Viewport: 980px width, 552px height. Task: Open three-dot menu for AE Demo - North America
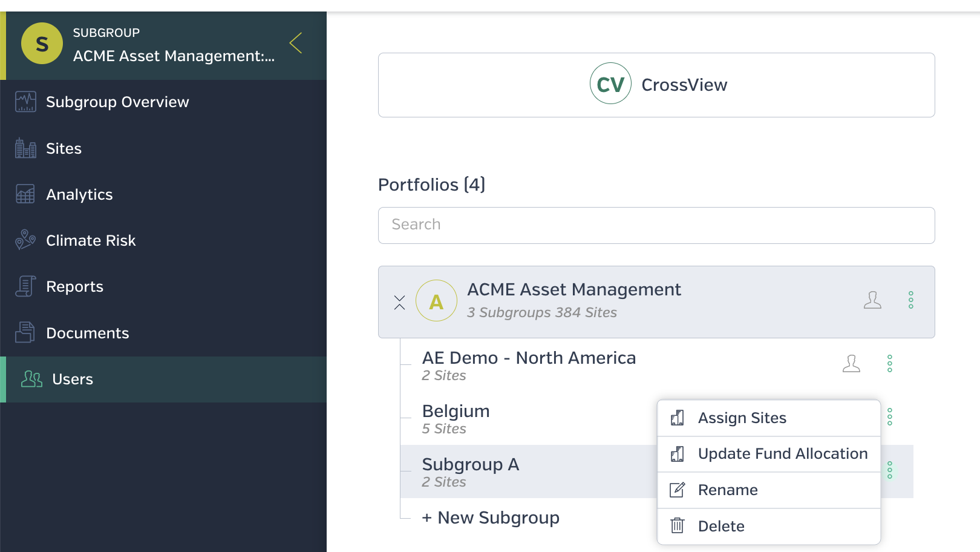(x=890, y=363)
